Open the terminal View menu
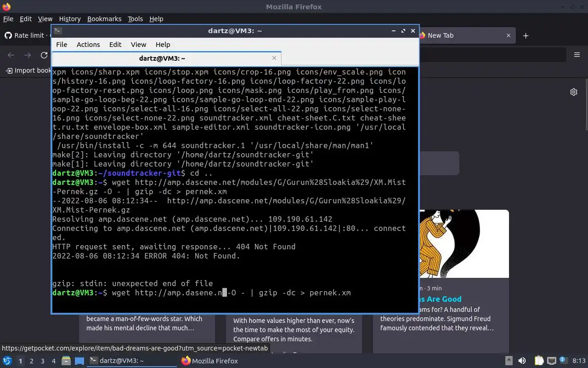This screenshot has height=368, width=588. pos(138,45)
